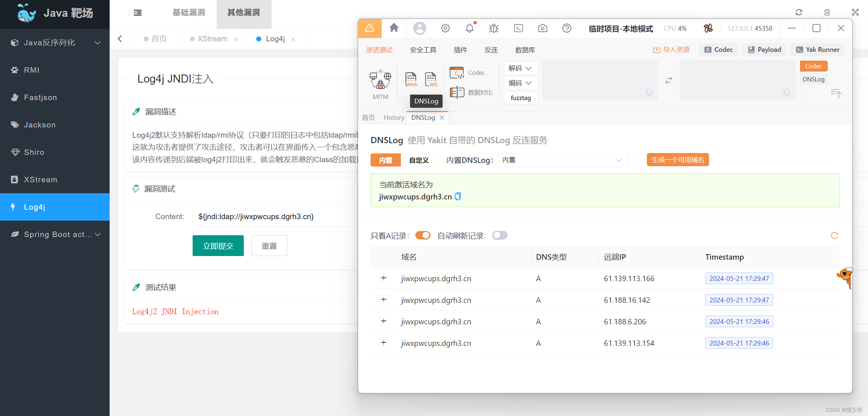The width and height of the screenshot is (868, 416).
Task: Open the 安全工具 menu in Yakit
Action: pyautogui.click(x=423, y=50)
